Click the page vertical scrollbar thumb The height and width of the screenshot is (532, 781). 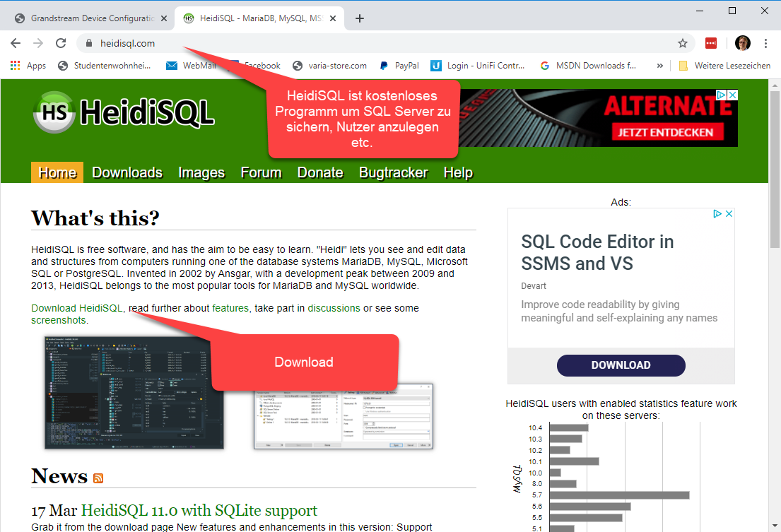coord(775,169)
